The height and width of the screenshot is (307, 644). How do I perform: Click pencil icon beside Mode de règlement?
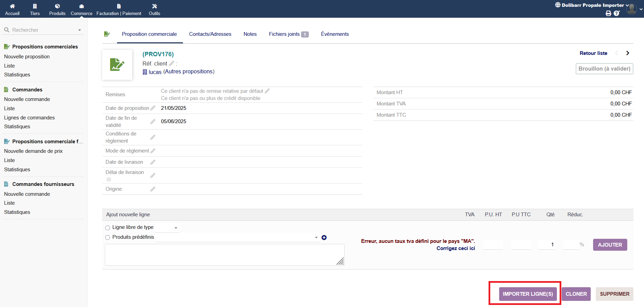click(x=153, y=151)
